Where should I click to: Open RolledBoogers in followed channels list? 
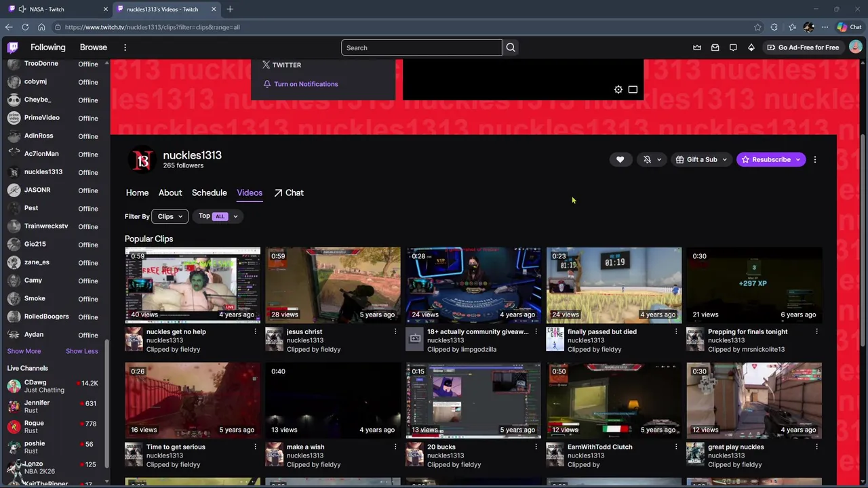click(x=54, y=317)
